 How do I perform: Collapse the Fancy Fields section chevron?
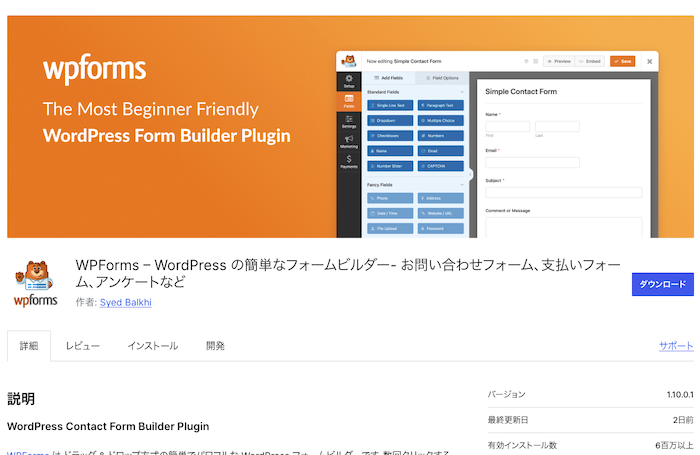point(462,184)
